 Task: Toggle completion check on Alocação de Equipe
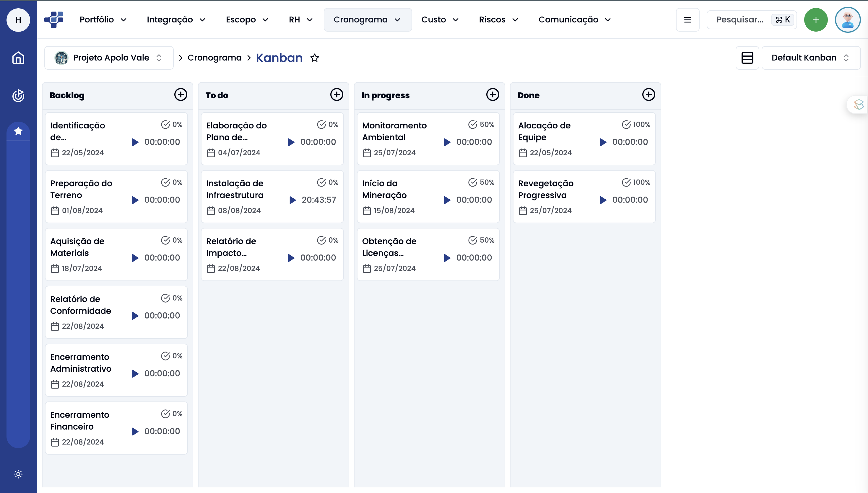coord(626,124)
